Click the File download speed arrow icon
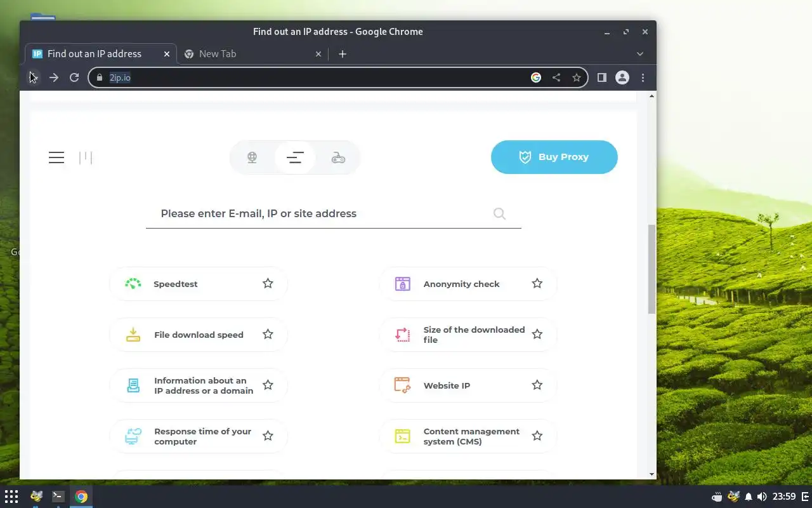The width and height of the screenshot is (812, 508). click(133, 335)
